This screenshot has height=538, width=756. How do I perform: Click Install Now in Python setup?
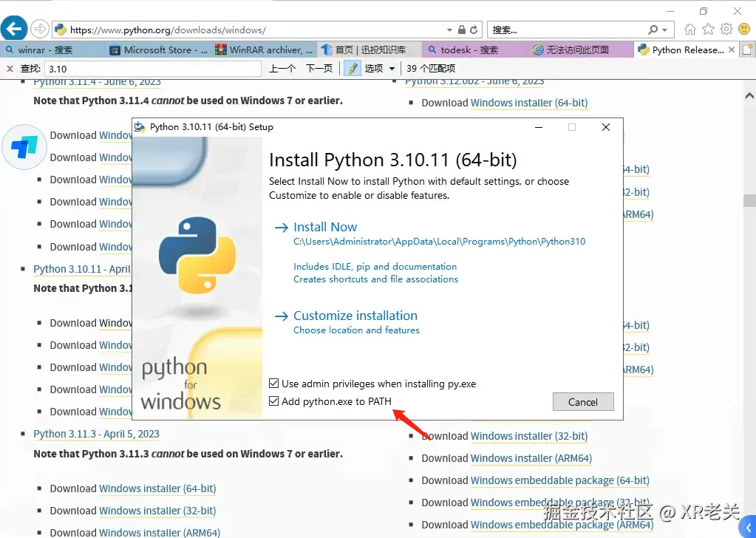coord(325,227)
